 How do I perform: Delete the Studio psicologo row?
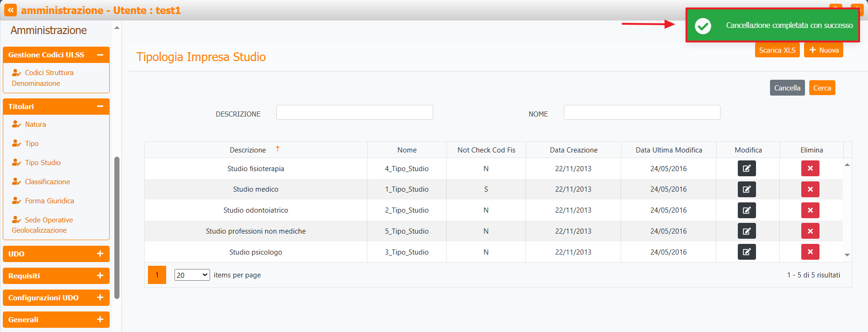pos(810,252)
